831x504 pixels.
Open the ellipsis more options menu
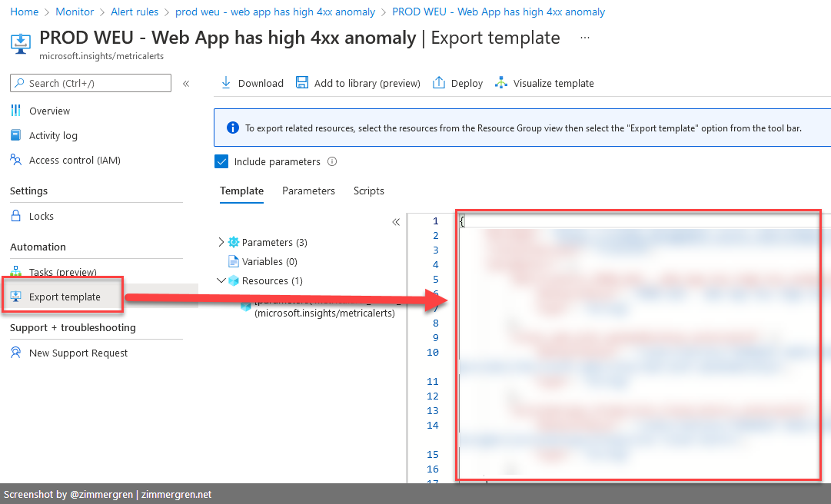[x=585, y=38]
